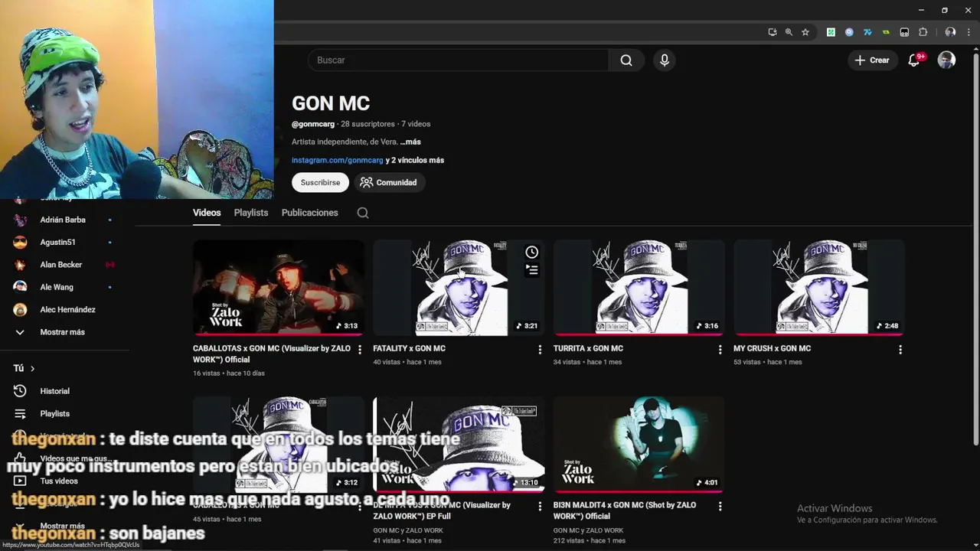This screenshot has width=980, height=551.
Task: Add FATALITY video to the queue
Action: pyautogui.click(x=531, y=269)
